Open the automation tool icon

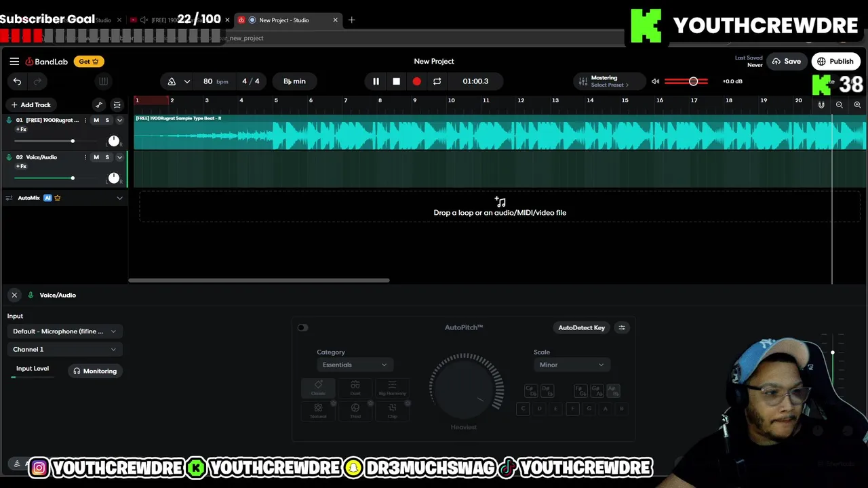click(x=99, y=105)
